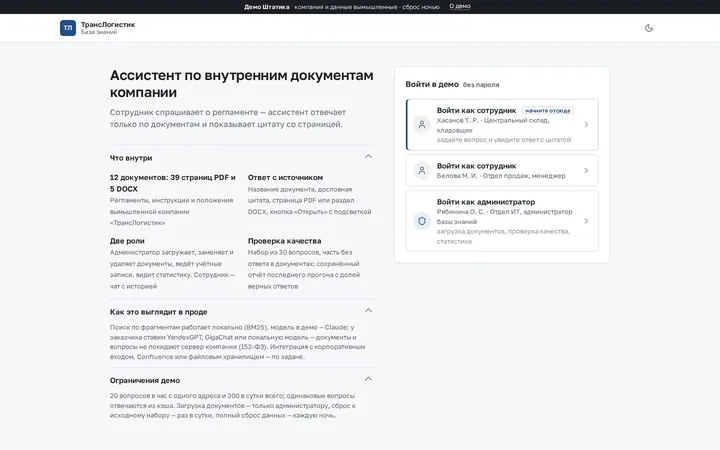Click the без пароля label
This screenshot has width=720, height=450.
(481, 85)
